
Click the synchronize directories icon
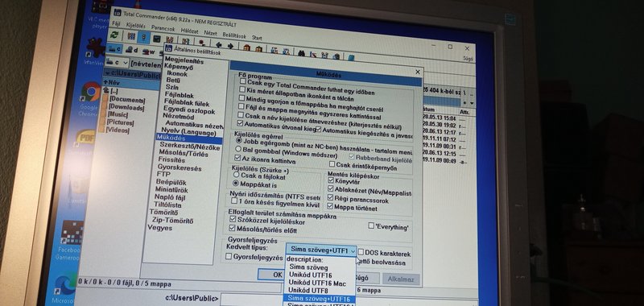325,55
